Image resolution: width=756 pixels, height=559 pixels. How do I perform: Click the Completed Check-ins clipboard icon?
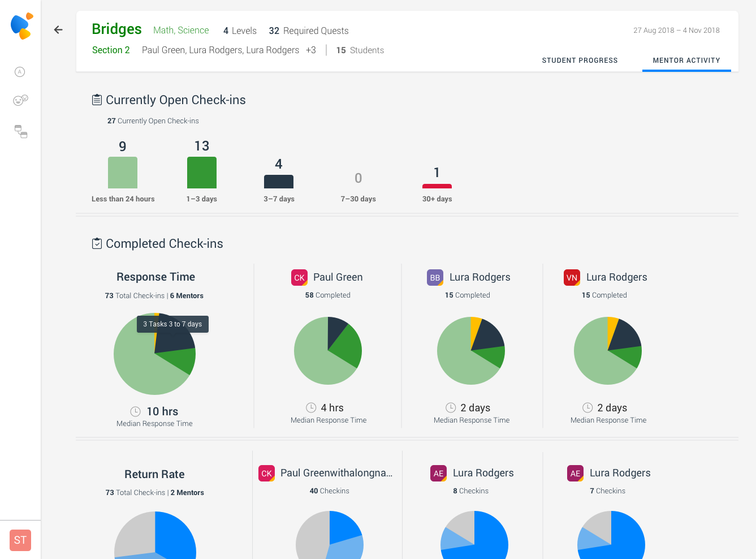tap(97, 244)
